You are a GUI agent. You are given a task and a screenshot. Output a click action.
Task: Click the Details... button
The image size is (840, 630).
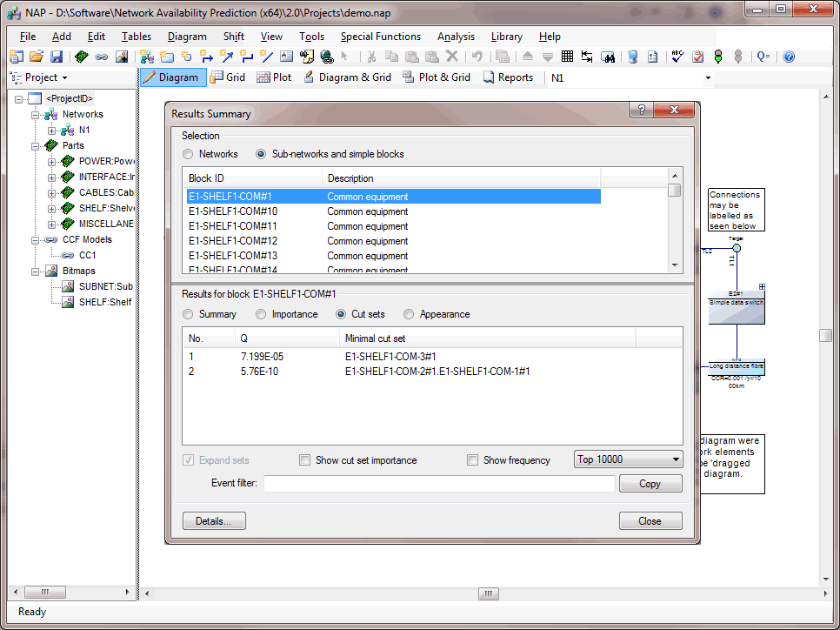point(214,521)
